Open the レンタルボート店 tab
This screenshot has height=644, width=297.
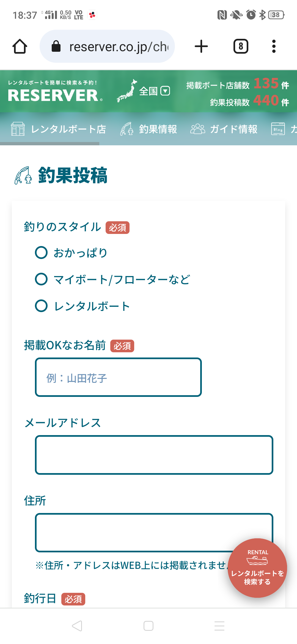pyautogui.click(x=59, y=129)
